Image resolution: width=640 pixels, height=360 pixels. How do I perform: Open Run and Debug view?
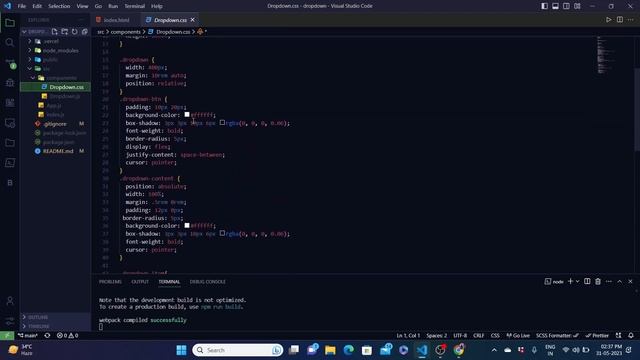[10, 83]
